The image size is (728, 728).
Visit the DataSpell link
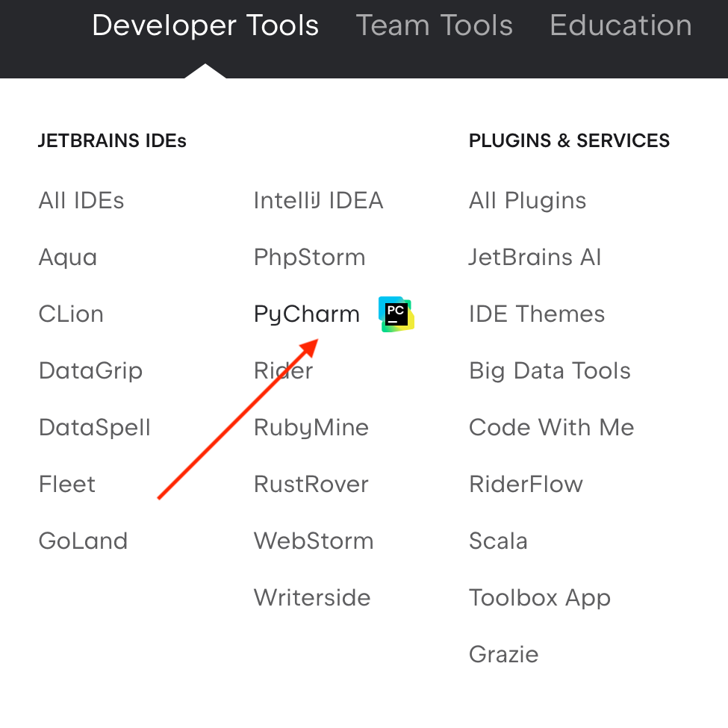[95, 428]
